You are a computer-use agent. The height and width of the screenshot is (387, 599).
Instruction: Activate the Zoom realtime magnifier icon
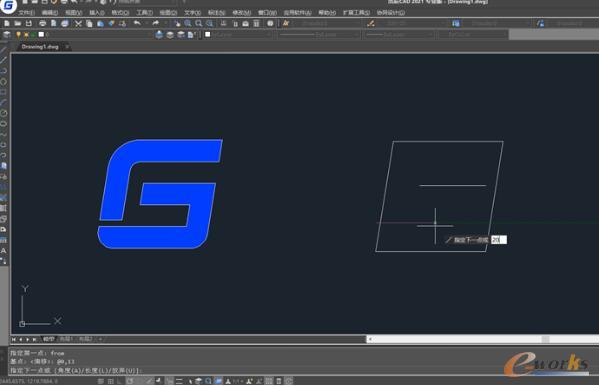[188, 24]
